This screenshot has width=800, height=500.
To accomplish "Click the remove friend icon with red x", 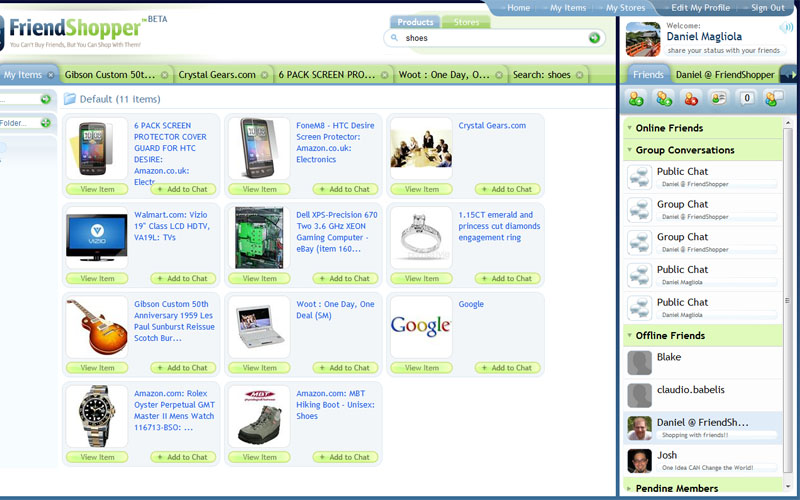I will pyautogui.click(x=691, y=98).
